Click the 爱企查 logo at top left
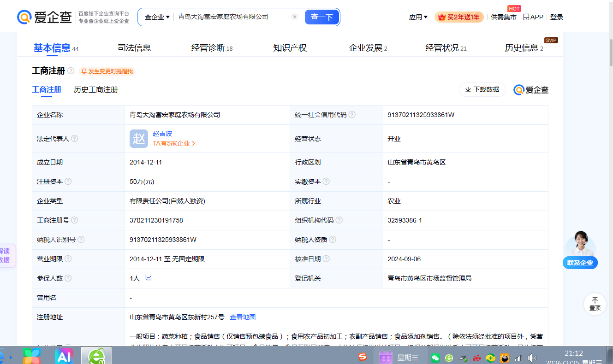The height and width of the screenshot is (364, 613). pyautogui.click(x=45, y=17)
